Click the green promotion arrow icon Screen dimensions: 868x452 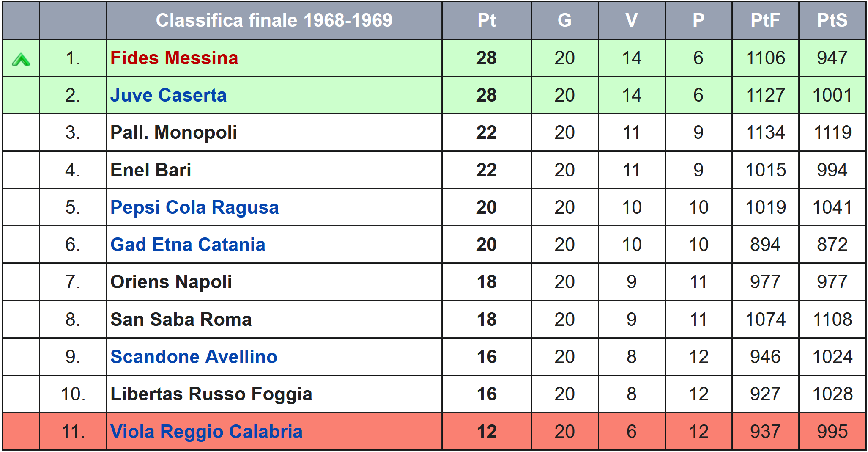(x=21, y=60)
